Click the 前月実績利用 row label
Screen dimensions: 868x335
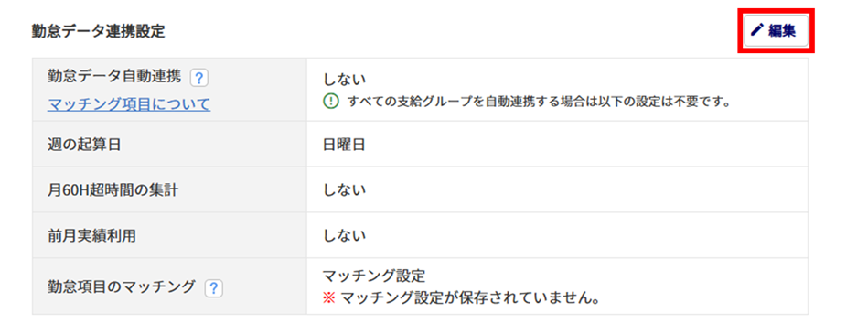click(x=91, y=235)
